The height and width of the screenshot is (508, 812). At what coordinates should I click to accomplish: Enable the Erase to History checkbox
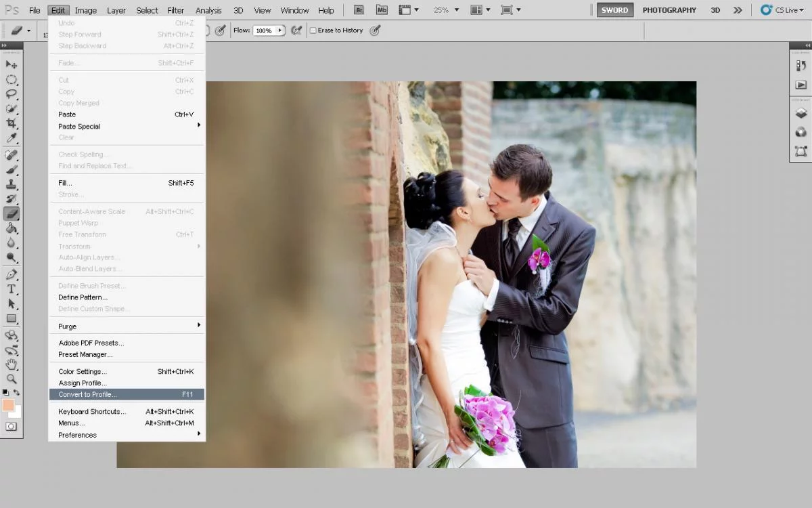(x=313, y=30)
